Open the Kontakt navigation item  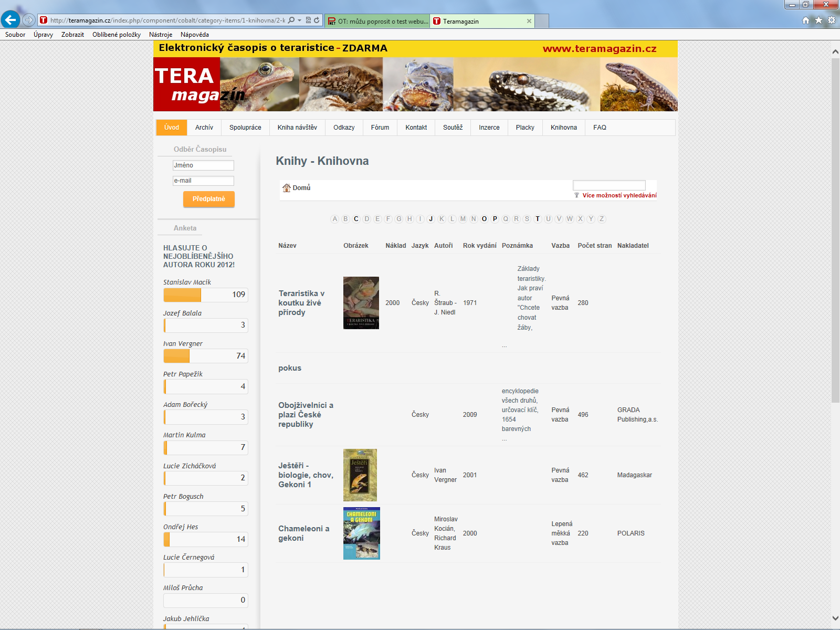pos(416,128)
